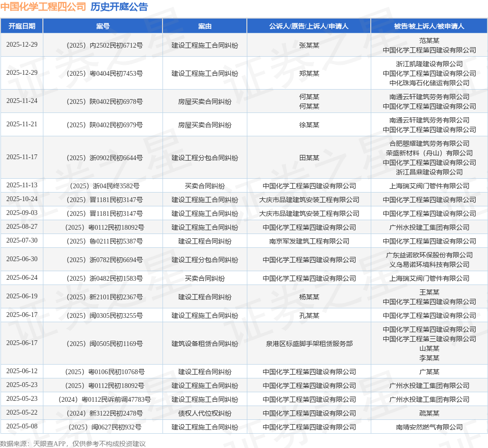
Task: Select case number (2024) 新3122民初2478号
Action: [x=104, y=413]
